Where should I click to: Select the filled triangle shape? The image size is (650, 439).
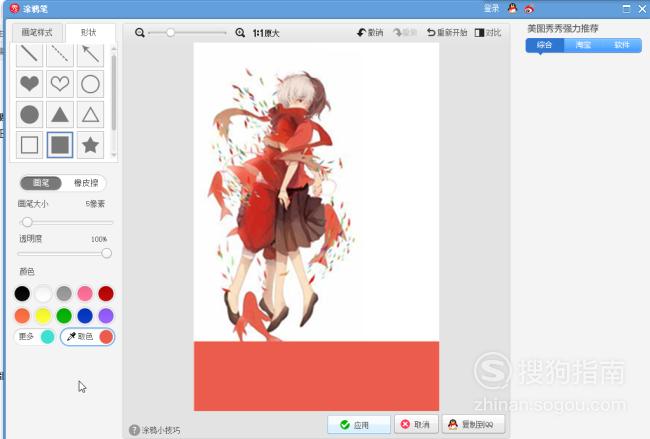[60, 114]
